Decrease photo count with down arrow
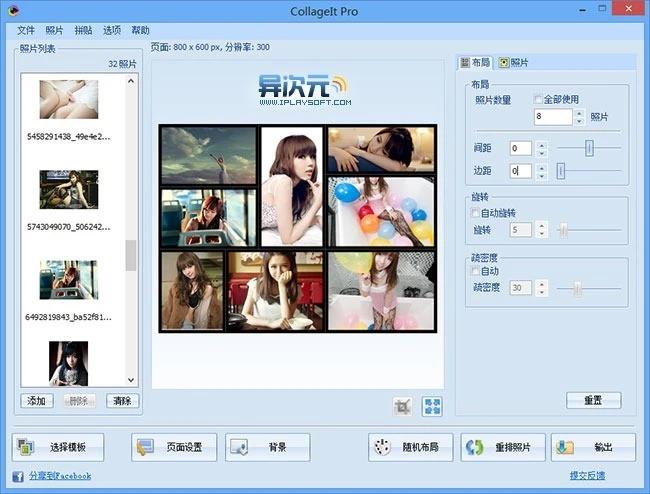650x494 pixels. pyautogui.click(x=580, y=121)
